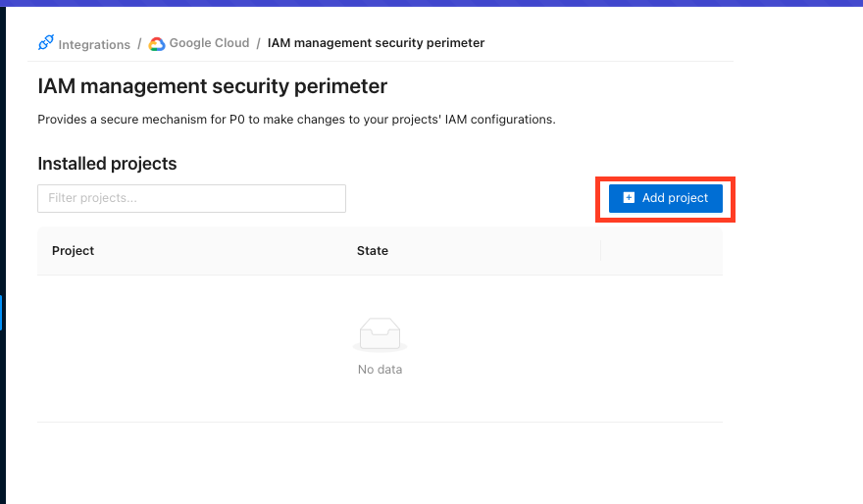The width and height of the screenshot is (863, 504).
Task: Click the slash separator after Integrations
Action: pos(139,43)
